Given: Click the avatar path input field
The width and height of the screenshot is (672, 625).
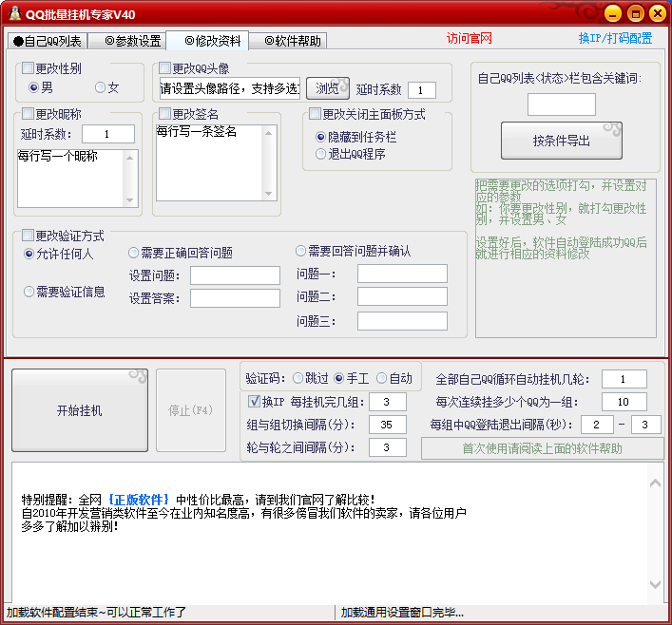Looking at the screenshot, I should 230,88.
